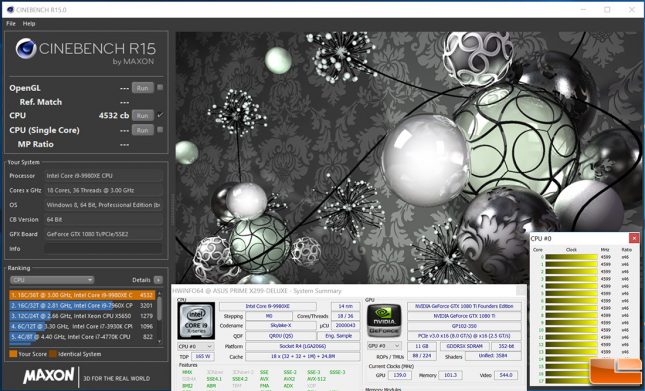Click Core 0 clock bar in CPU #0 window
The image size is (645, 391).
pyautogui.click(x=571, y=257)
